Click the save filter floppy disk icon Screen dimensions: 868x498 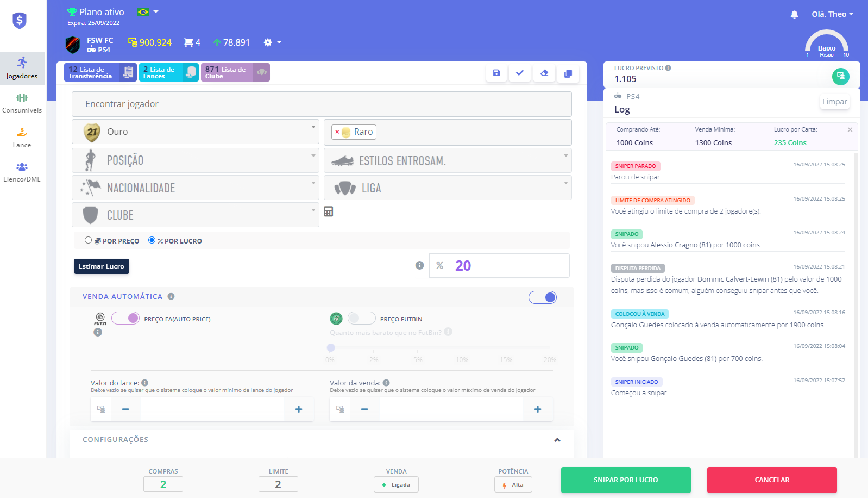[496, 73]
